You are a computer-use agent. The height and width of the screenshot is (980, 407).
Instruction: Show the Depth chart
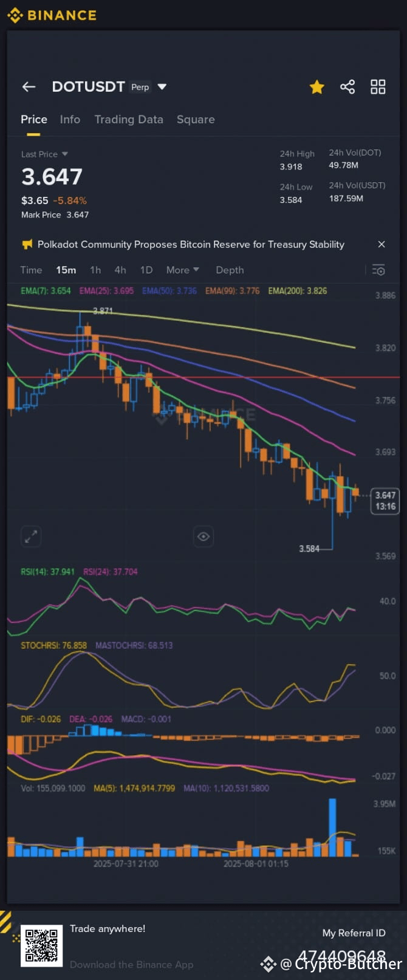pyautogui.click(x=230, y=270)
